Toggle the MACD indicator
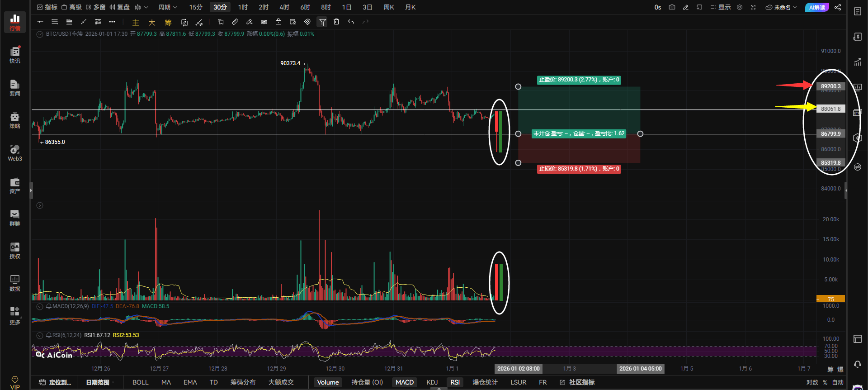868x390 pixels. coord(405,382)
